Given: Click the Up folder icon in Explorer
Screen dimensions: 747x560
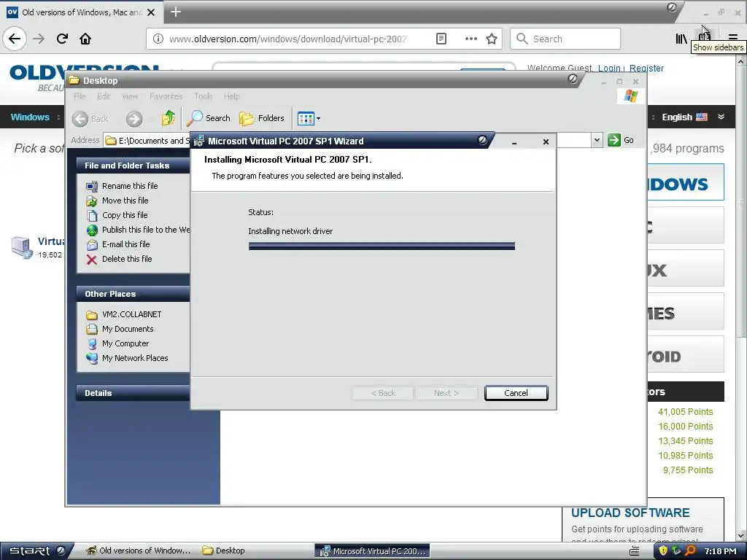Looking at the screenshot, I should (168, 118).
